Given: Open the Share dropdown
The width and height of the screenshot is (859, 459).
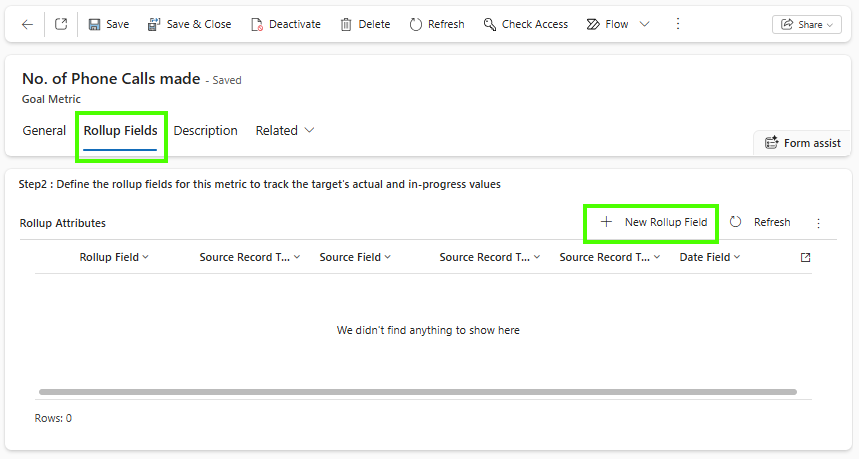Looking at the screenshot, I should click(806, 25).
